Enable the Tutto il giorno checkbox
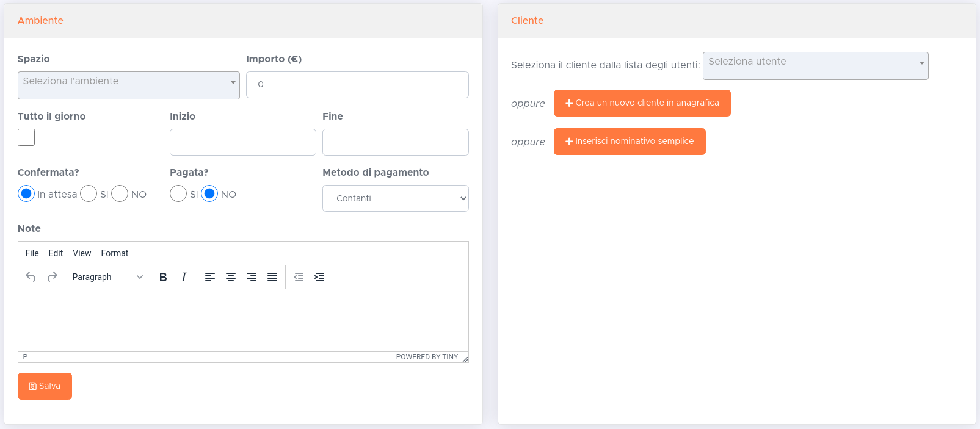This screenshot has width=980, height=429. 26,137
